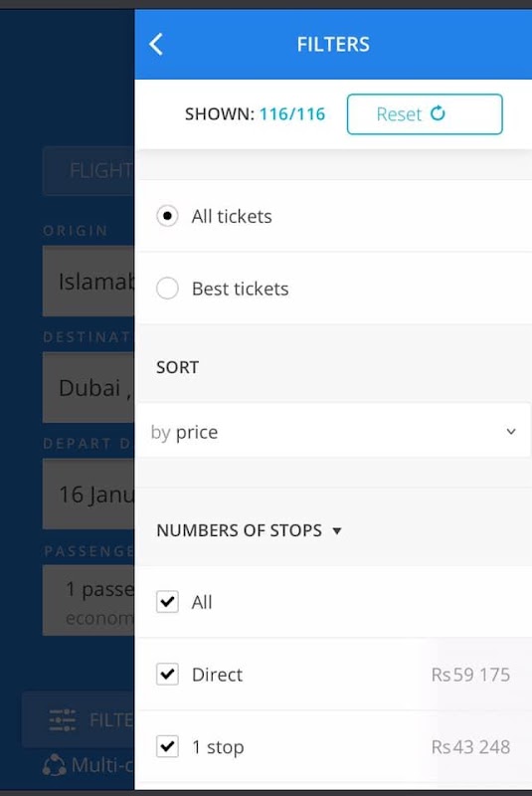Click the reset circular arrow icon
532x796 pixels.
[438, 113]
